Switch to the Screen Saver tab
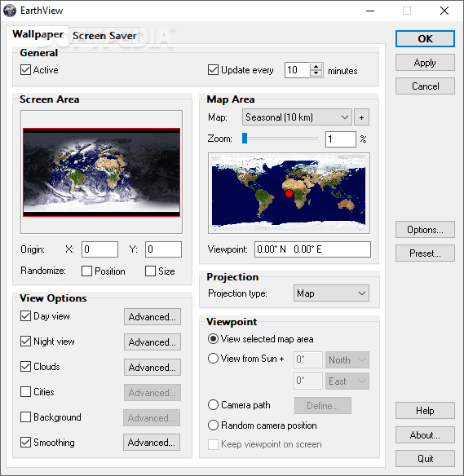Image resolution: width=464 pixels, height=476 pixels. [104, 36]
